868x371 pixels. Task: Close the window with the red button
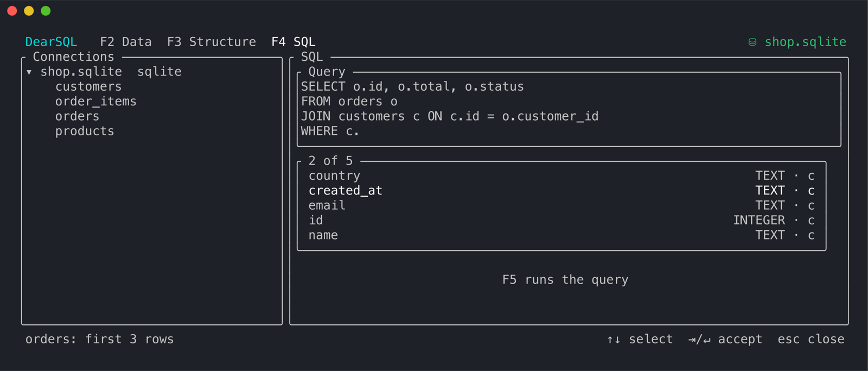[x=12, y=11]
